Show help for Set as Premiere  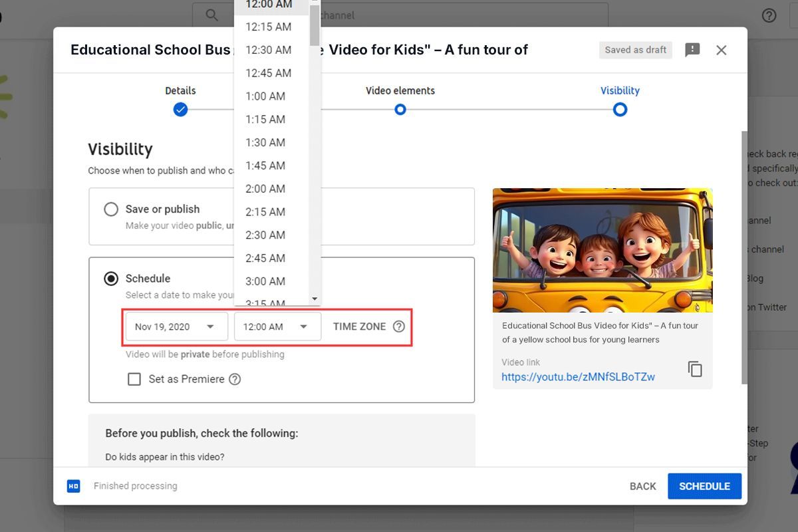(x=235, y=379)
